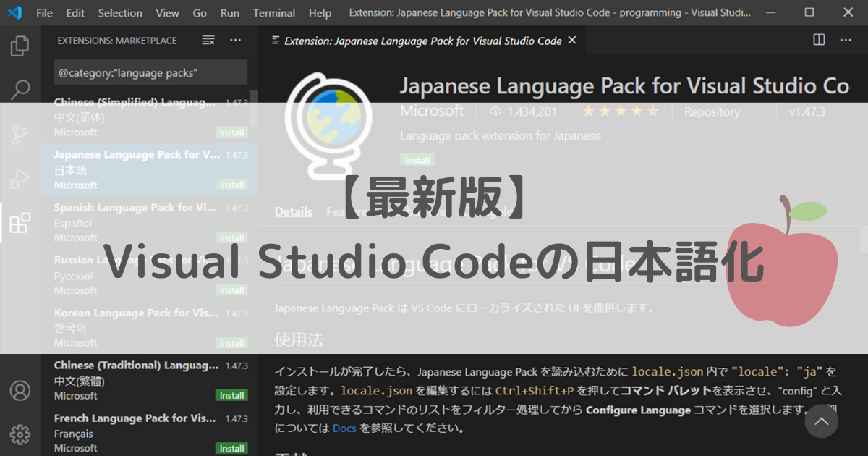Open the Repository link
This screenshot has height=456, width=868.
point(712,111)
